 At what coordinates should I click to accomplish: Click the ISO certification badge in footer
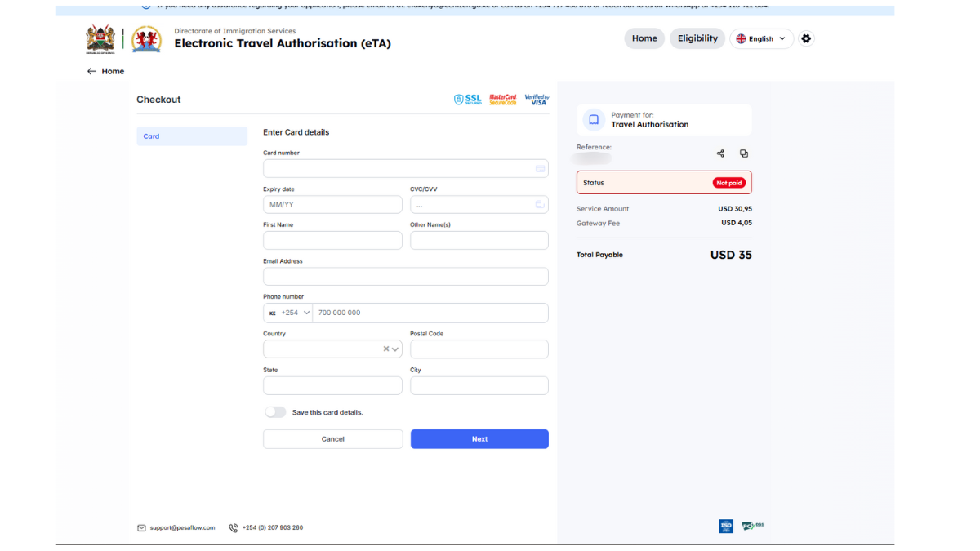coord(726,527)
